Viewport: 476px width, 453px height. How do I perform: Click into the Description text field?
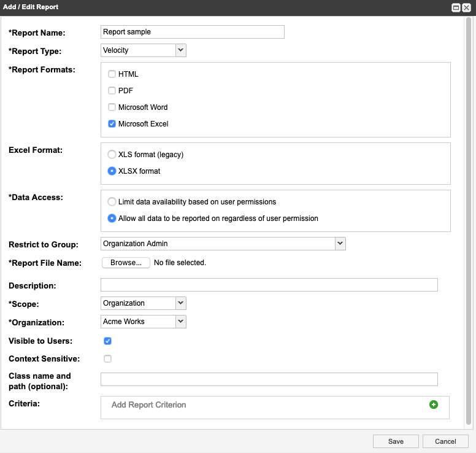(269, 285)
